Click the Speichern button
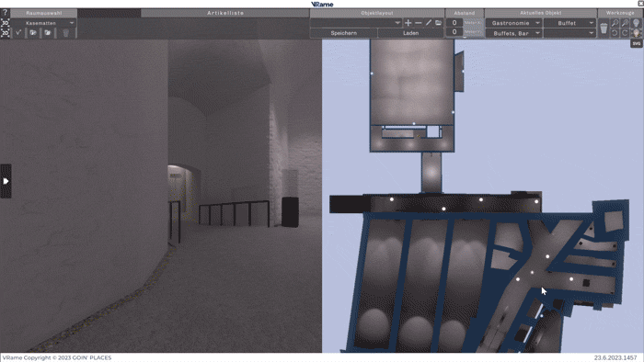 (x=344, y=33)
